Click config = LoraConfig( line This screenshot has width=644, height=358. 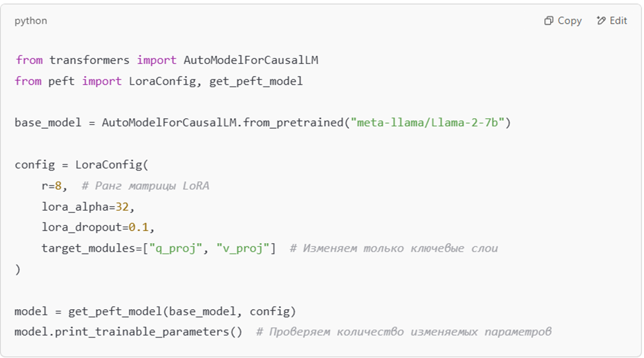[81, 164]
